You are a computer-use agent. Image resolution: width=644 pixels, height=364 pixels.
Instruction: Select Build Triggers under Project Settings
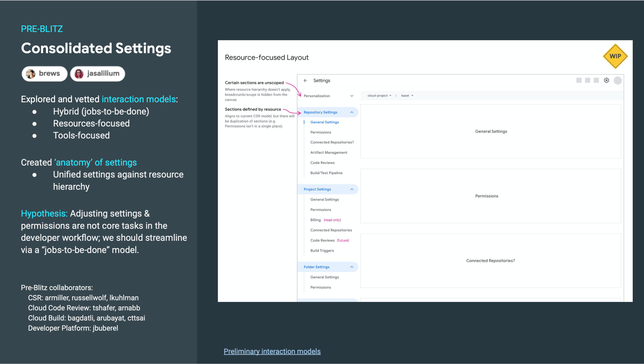(322, 250)
